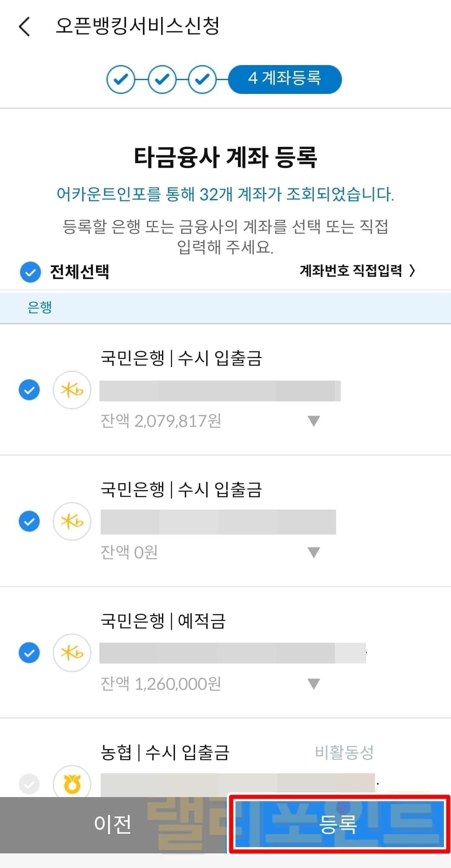The height and width of the screenshot is (868, 451).
Task: Tap KB logo of 예적금 account
Action: coord(72,653)
